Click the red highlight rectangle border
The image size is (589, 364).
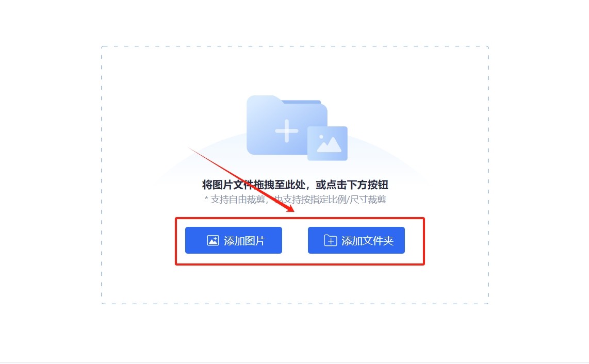(x=300, y=218)
